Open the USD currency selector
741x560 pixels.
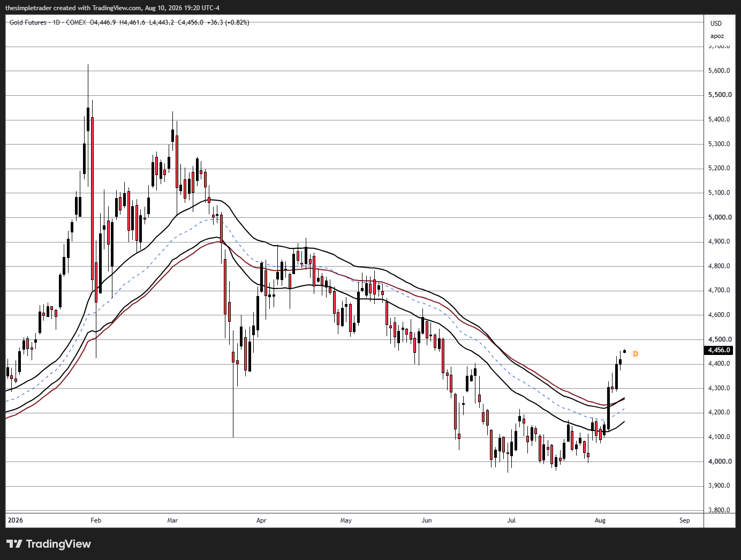coord(716,24)
